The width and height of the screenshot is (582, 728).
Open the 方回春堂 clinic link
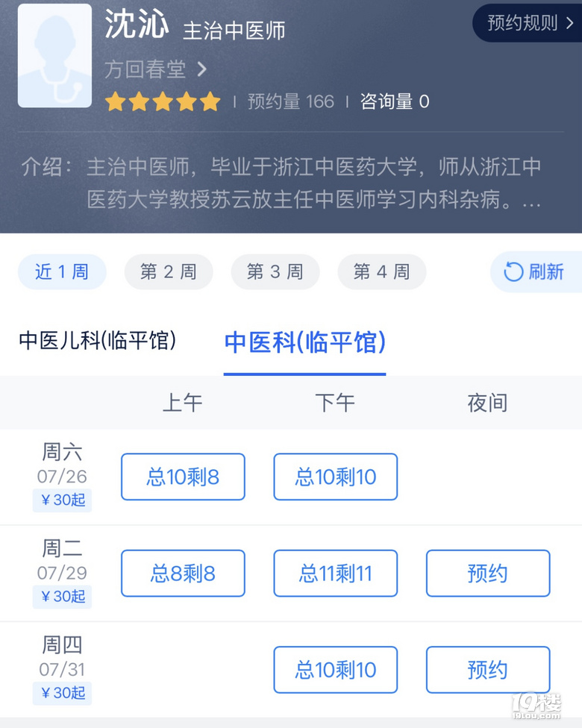(145, 69)
